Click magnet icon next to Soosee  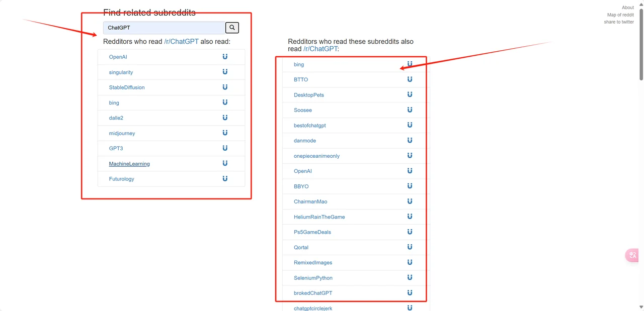pyautogui.click(x=410, y=110)
